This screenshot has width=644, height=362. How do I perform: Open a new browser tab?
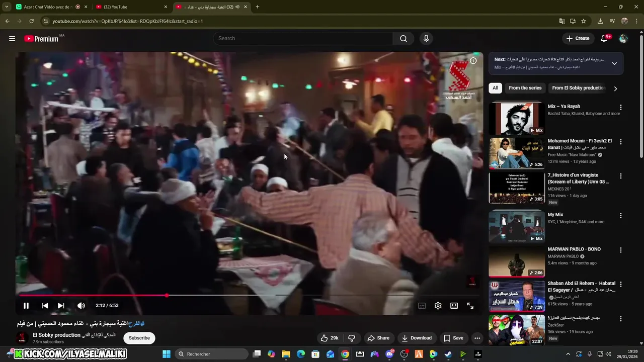(257, 7)
